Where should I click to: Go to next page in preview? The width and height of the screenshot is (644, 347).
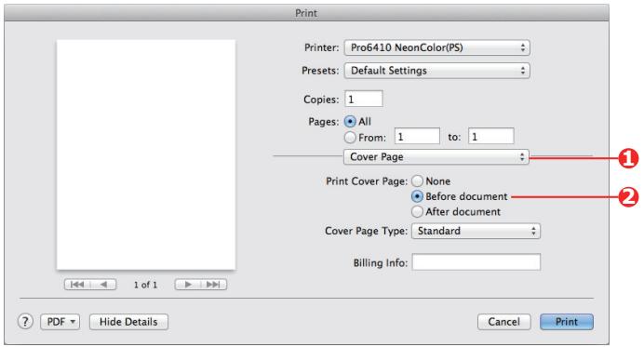[188, 285]
